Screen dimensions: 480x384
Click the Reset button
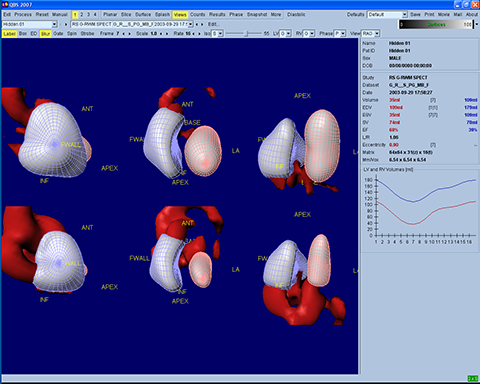click(x=42, y=15)
